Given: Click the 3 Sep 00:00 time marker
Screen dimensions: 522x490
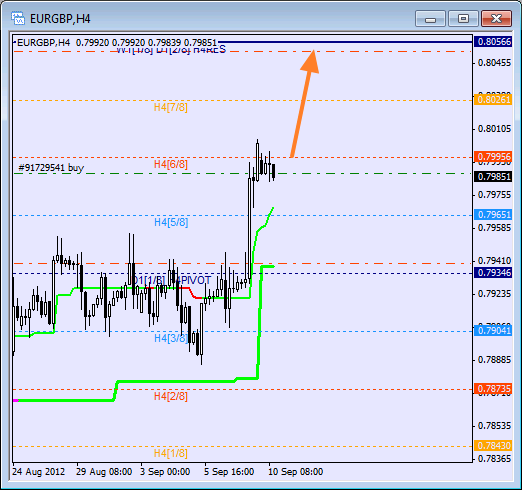Looking at the screenshot, I should 165,472.
